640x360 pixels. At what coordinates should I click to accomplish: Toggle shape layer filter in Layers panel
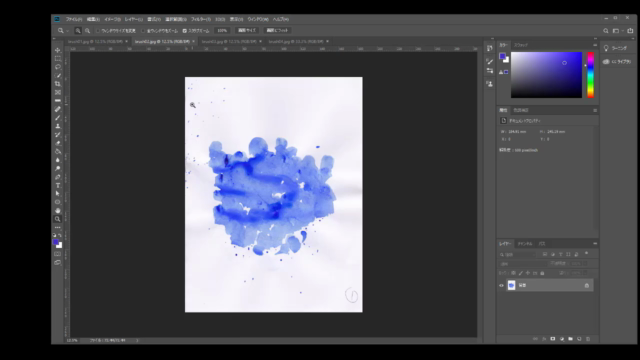(x=568, y=254)
